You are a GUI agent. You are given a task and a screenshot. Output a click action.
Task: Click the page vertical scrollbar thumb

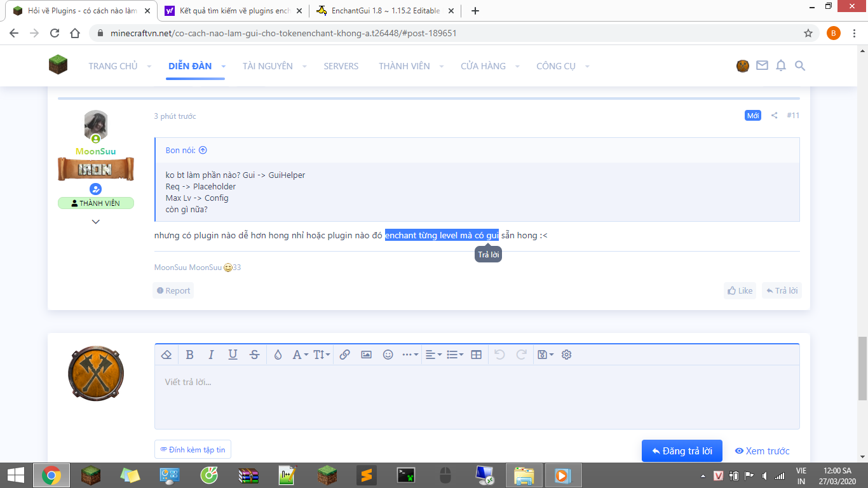click(862, 369)
